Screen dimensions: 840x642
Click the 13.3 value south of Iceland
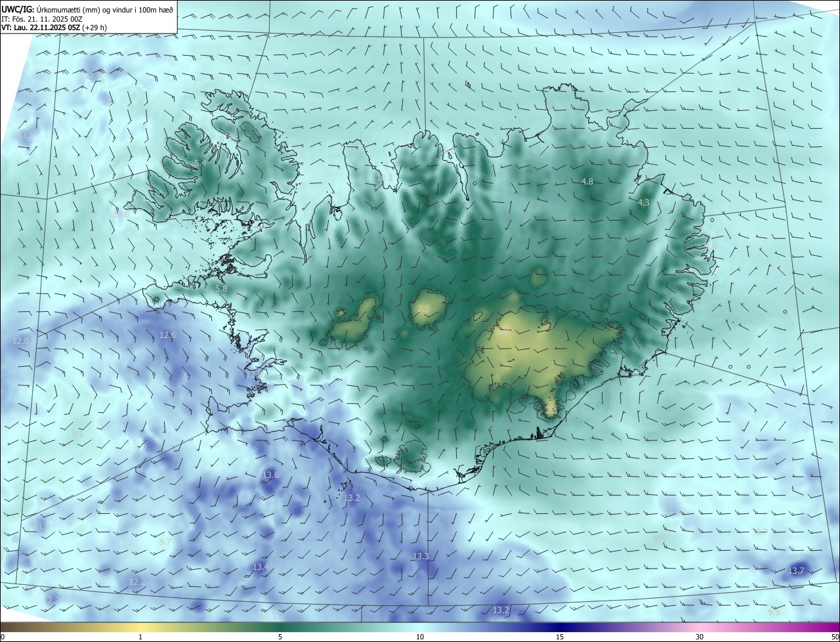coord(421,556)
